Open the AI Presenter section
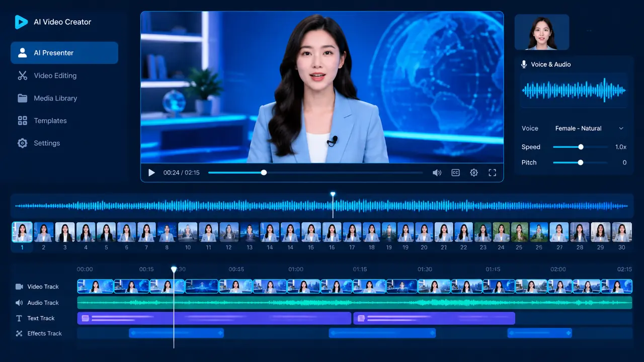Image resolution: width=644 pixels, height=362 pixels. (64, 53)
